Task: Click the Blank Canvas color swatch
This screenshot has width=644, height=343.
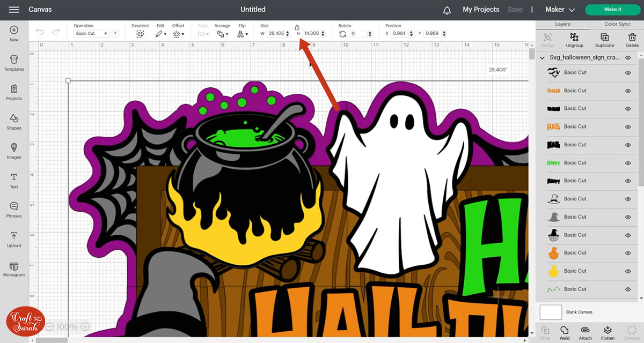Action: click(x=551, y=312)
